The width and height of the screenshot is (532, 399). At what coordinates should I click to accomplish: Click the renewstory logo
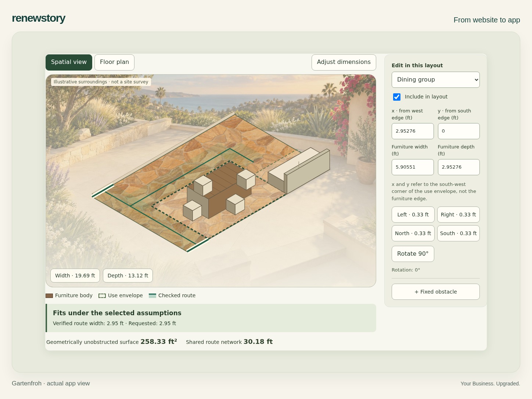click(39, 18)
